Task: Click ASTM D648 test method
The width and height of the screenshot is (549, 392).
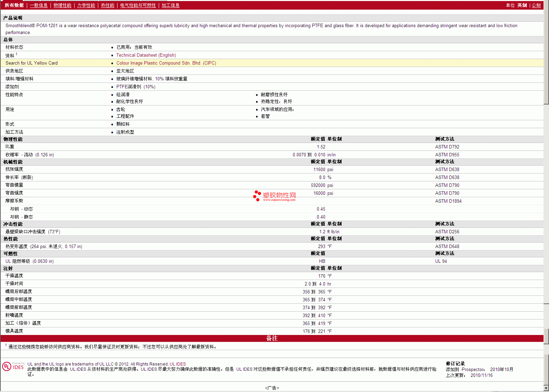Action: pos(447,247)
